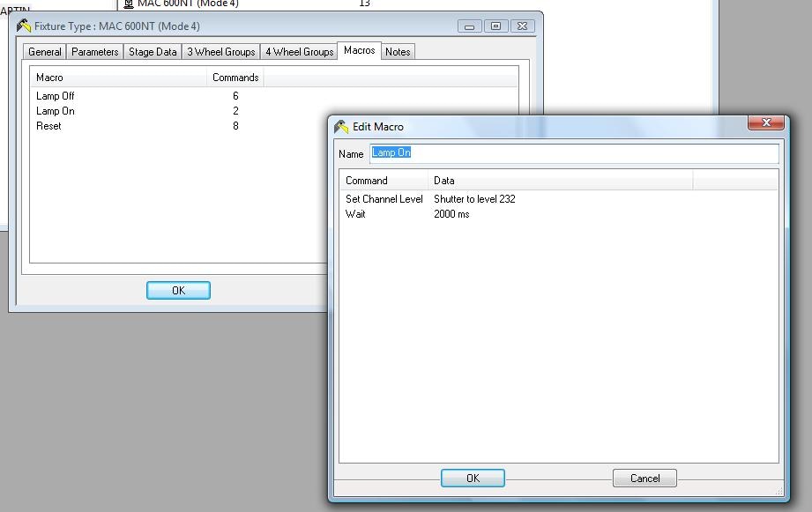Click the MAC 600NT fixture icon in background list

click(x=129, y=4)
